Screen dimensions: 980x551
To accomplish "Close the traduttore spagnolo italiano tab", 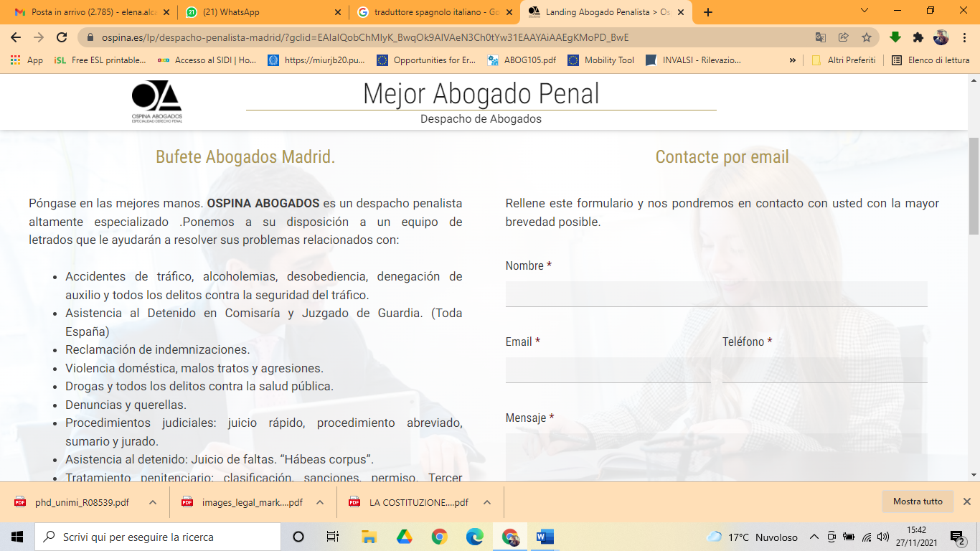I will click(x=508, y=12).
